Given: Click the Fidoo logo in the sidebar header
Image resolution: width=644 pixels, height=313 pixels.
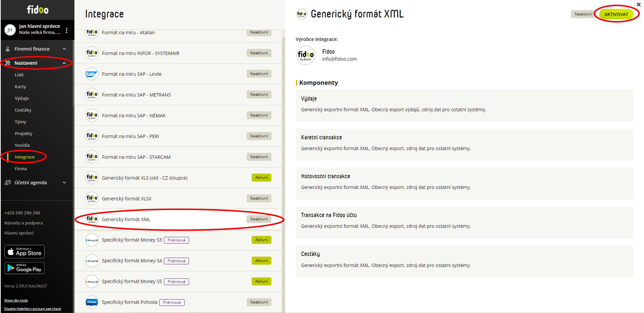Looking at the screenshot, I should click(38, 10).
